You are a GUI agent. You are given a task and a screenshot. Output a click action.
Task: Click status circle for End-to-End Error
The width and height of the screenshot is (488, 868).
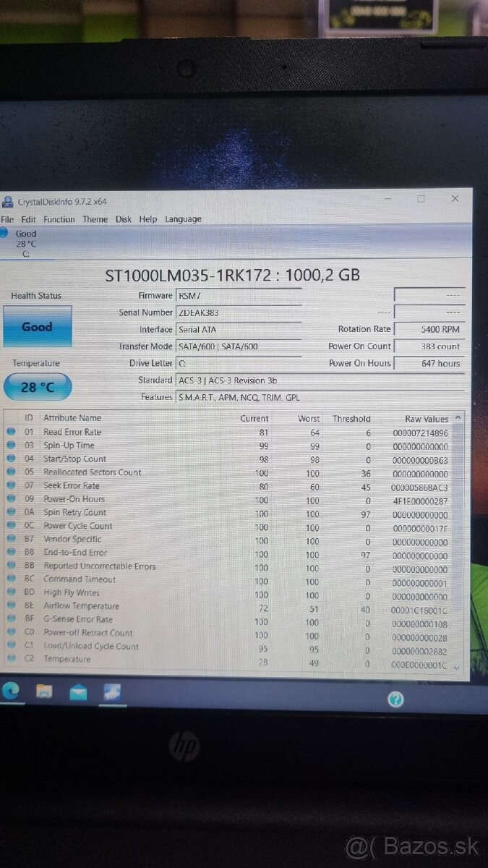tap(11, 553)
